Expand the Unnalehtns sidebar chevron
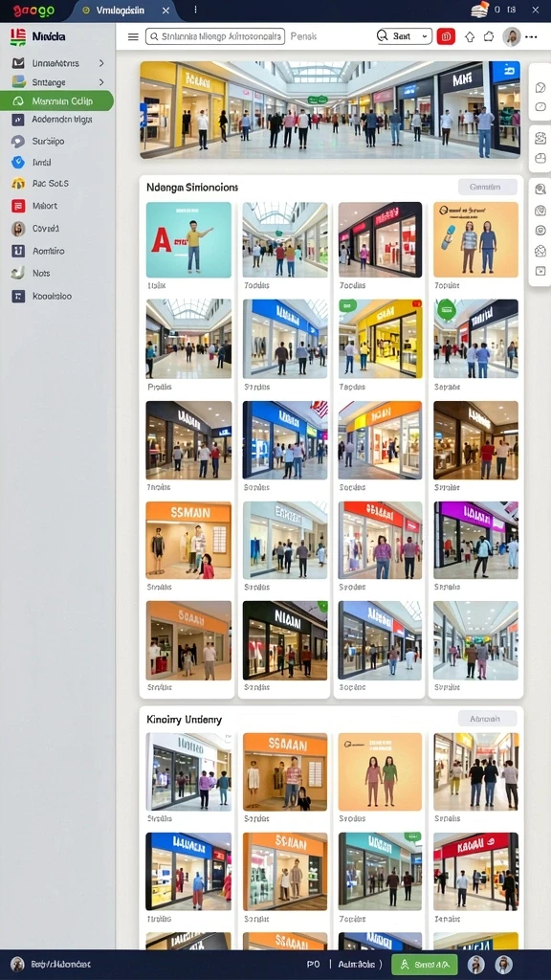The height and width of the screenshot is (980, 551). [x=101, y=63]
